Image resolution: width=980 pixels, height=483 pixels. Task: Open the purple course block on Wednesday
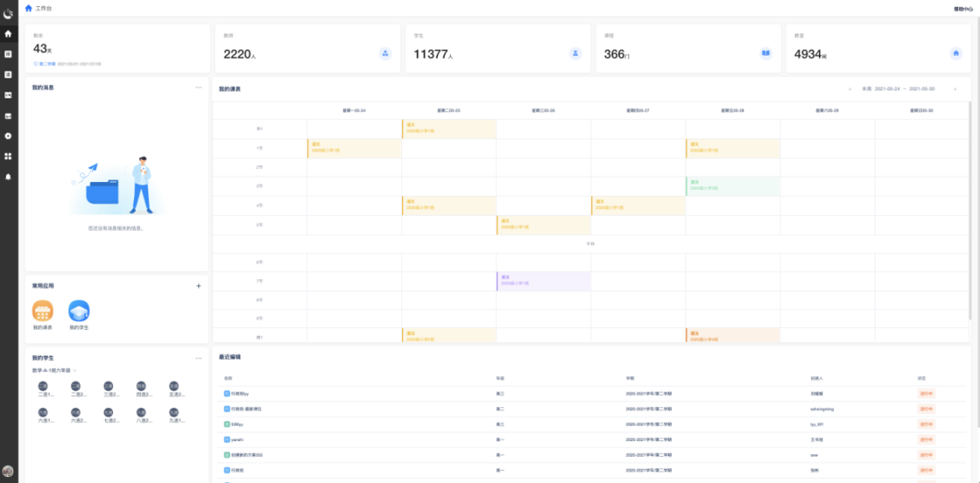(x=543, y=281)
